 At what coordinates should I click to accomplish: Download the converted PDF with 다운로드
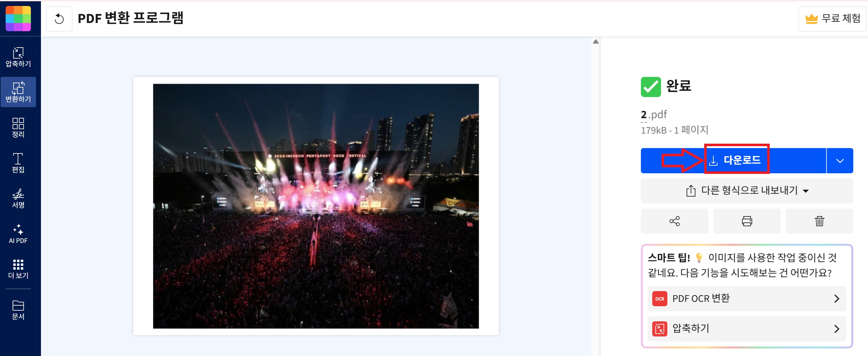(x=733, y=160)
